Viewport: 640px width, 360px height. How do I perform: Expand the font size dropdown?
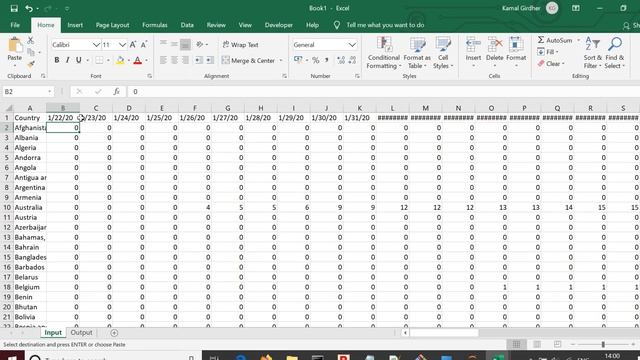click(x=122, y=44)
